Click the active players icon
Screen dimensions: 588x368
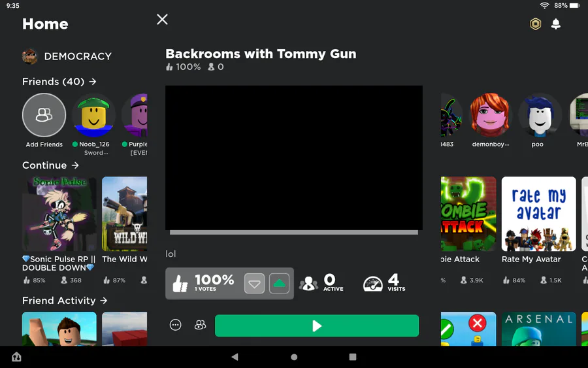pos(308,284)
